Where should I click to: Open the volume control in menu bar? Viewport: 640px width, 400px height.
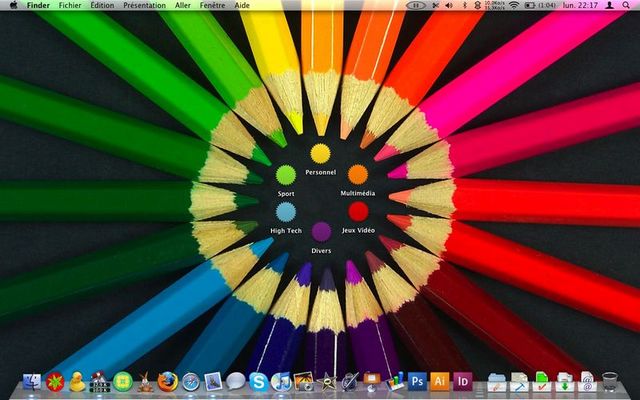point(449,5)
